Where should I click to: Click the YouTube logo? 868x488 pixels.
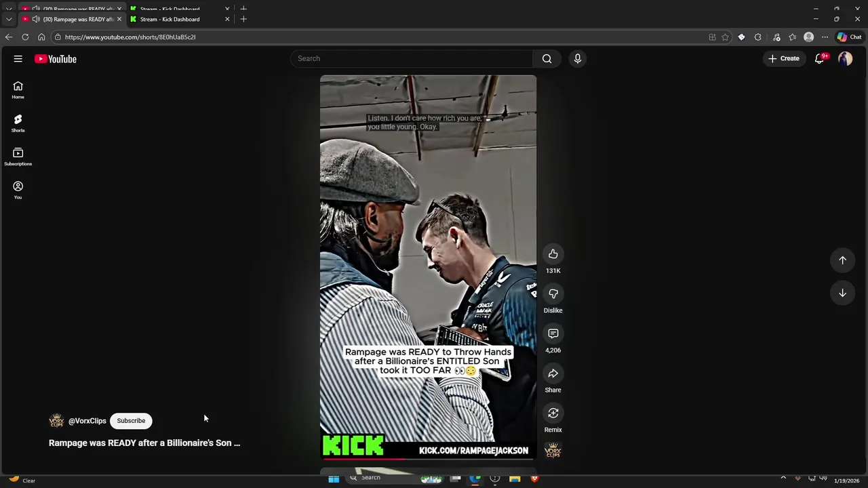(56, 59)
